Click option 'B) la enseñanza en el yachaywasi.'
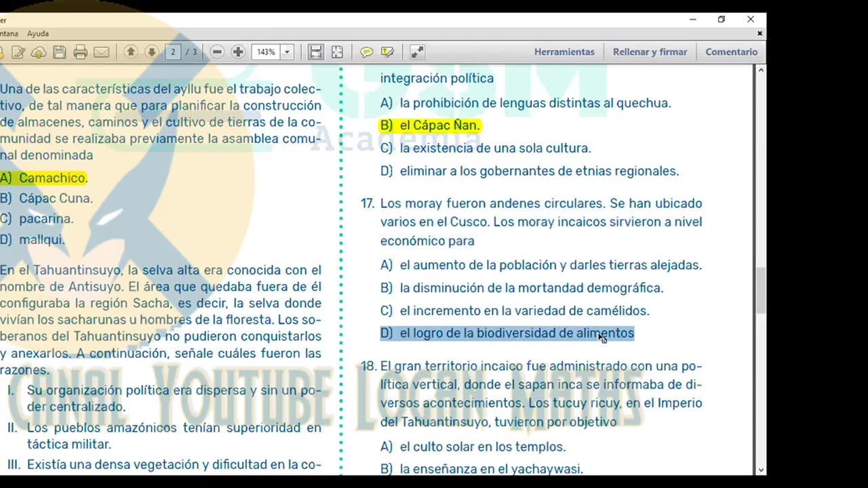The width and height of the screenshot is (868, 488). pyautogui.click(x=481, y=469)
